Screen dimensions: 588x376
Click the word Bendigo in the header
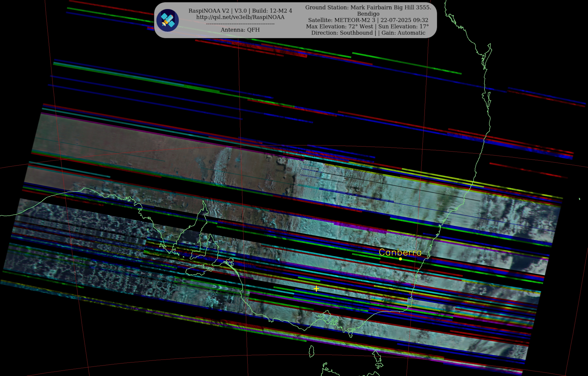coord(368,14)
